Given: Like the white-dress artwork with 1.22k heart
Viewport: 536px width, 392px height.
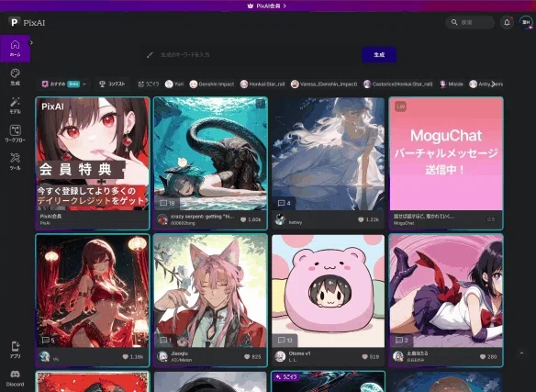Looking at the screenshot, I should 361,219.
